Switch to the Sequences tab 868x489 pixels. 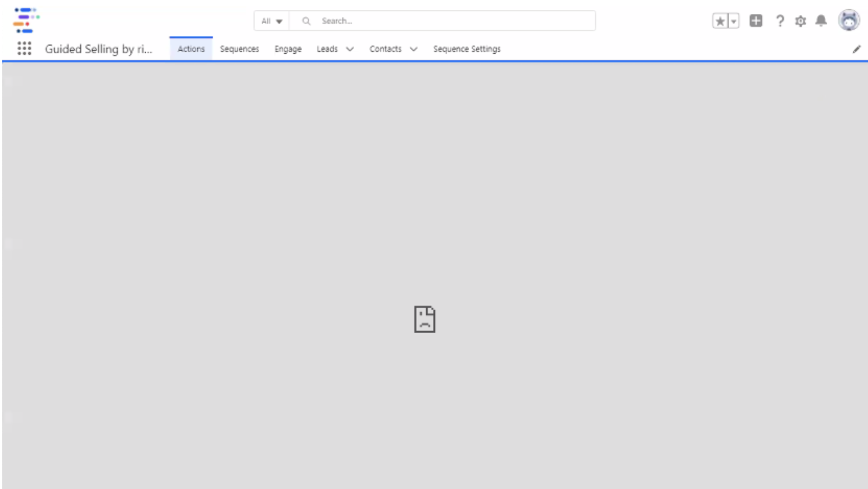[240, 49]
